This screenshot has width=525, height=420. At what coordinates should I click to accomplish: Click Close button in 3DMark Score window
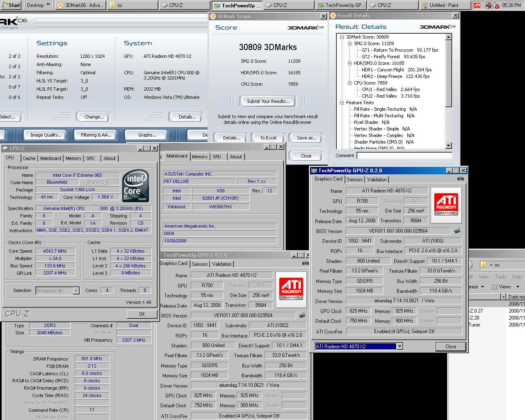click(x=306, y=156)
